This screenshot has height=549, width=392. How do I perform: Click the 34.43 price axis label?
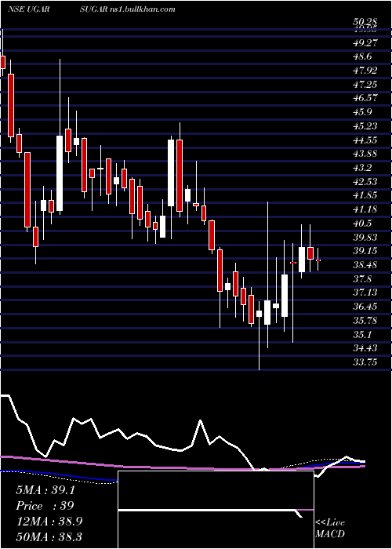pyautogui.click(x=366, y=349)
